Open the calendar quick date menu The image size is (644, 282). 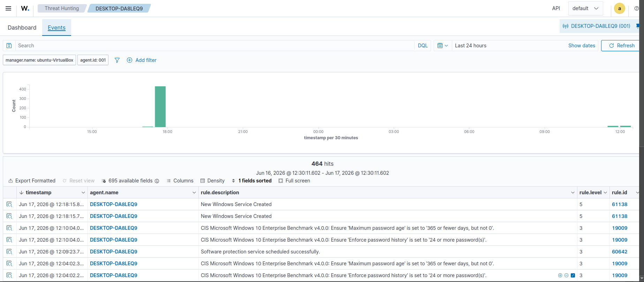[x=443, y=46]
